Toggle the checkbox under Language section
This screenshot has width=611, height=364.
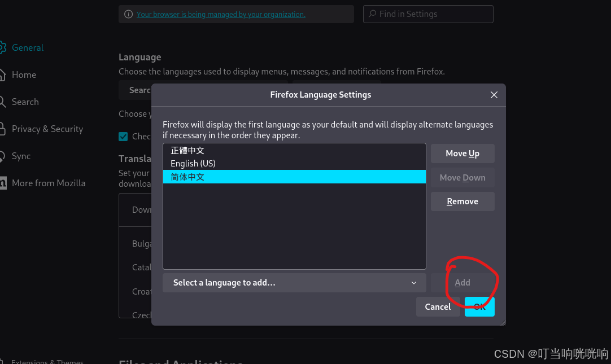123,136
